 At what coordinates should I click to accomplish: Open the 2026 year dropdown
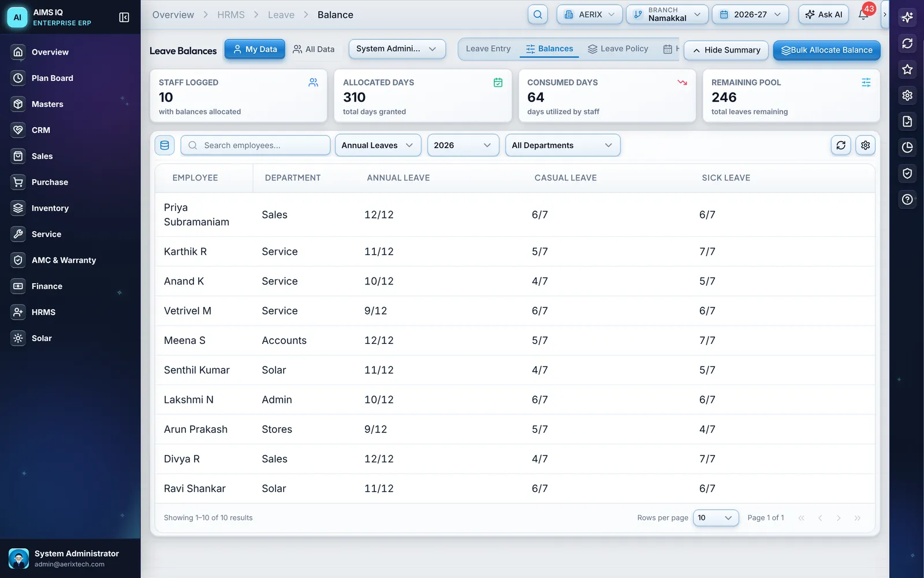463,145
